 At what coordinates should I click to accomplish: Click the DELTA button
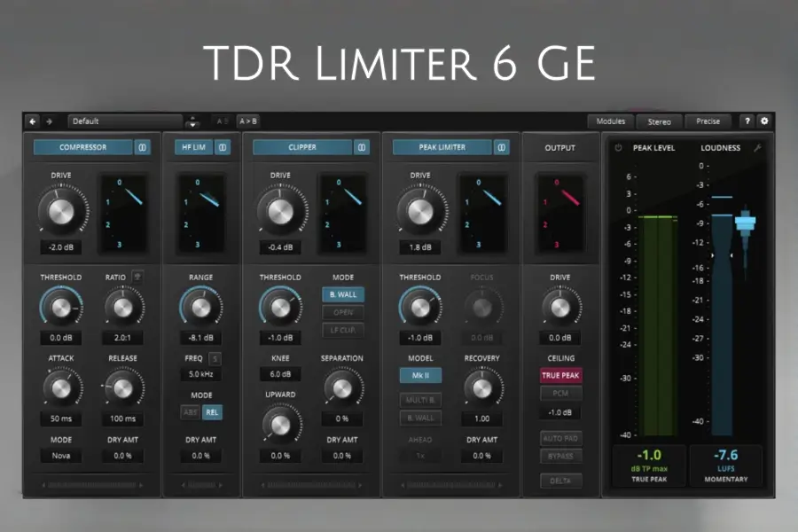point(560,481)
